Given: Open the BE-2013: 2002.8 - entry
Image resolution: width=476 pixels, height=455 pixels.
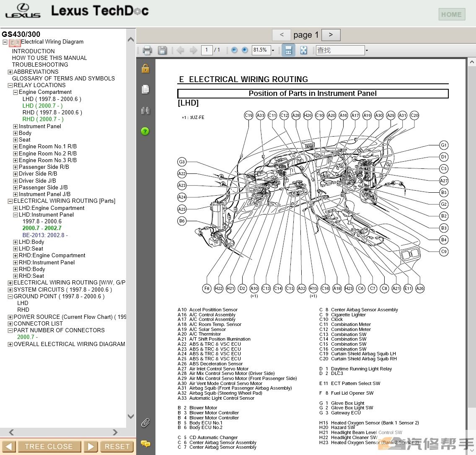Looking at the screenshot, I should [45, 235].
